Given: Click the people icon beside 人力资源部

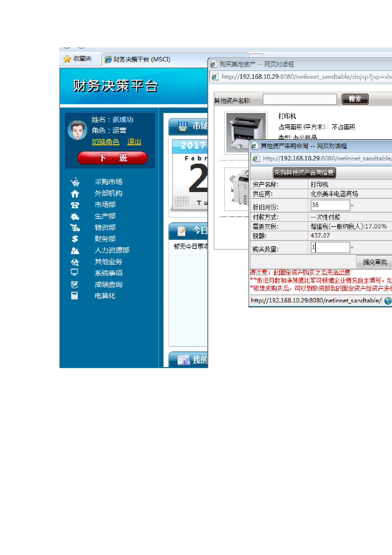Looking at the screenshot, I should pyautogui.click(x=75, y=251).
